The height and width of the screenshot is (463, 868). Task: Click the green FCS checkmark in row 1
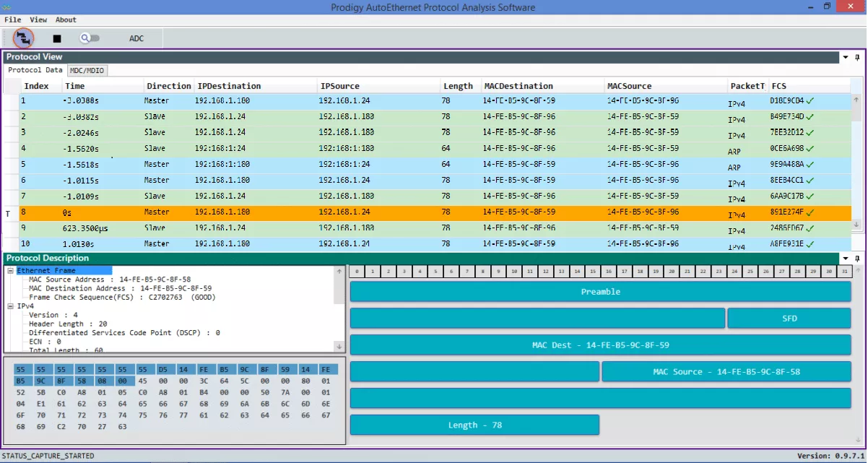810,101
